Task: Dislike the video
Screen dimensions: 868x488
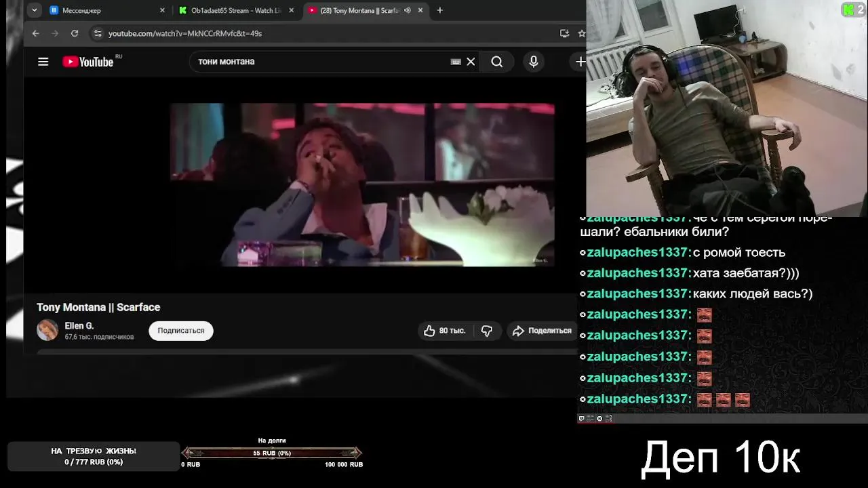Action: [x=487, y=331]
